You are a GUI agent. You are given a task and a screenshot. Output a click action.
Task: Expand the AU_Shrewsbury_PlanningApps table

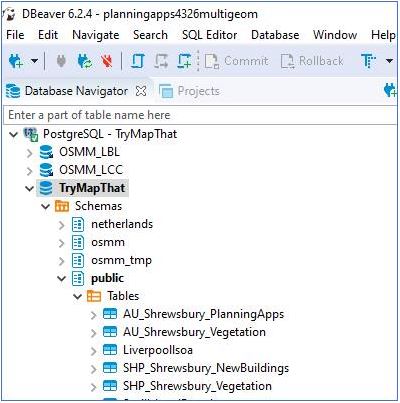[93, 315]
